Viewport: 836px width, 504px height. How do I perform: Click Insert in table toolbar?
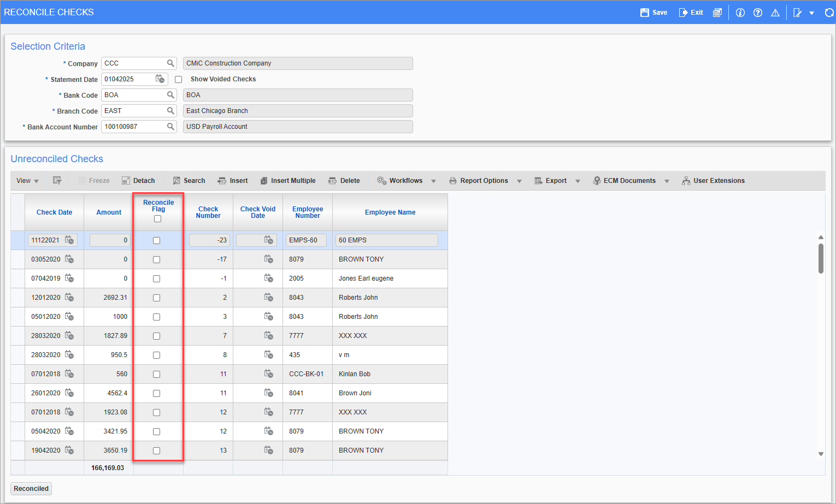pos(233,181)
